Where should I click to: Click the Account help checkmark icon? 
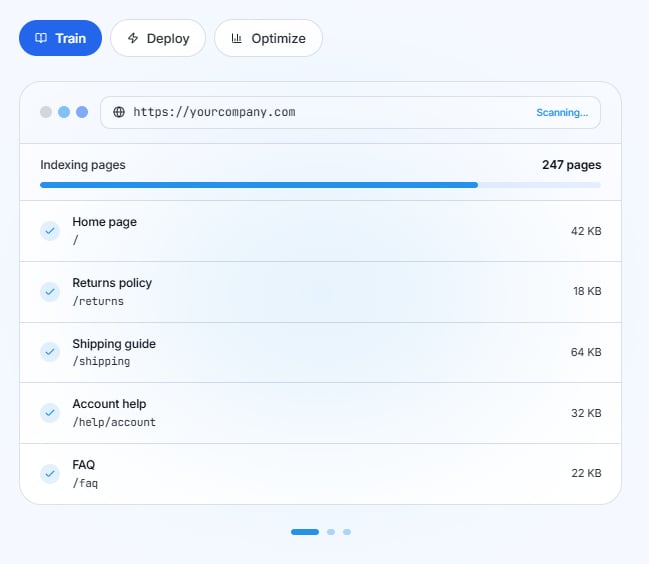point(50,413)
